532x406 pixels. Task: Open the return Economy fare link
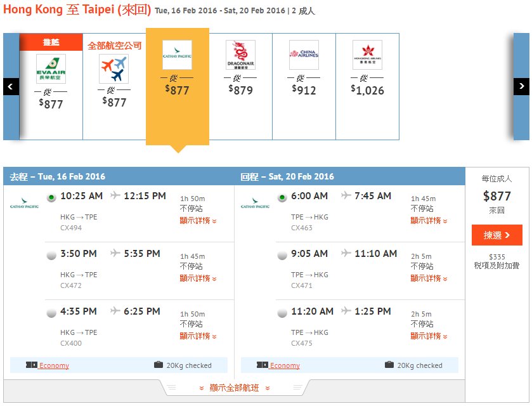pos(285,365)
